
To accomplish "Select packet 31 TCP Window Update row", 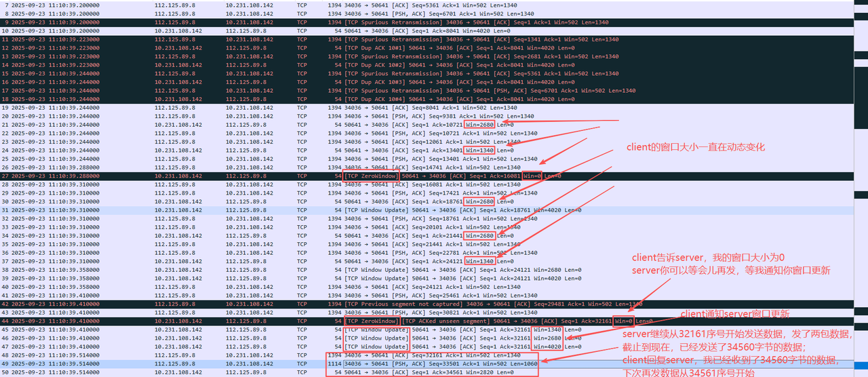I will click(434, 210).
